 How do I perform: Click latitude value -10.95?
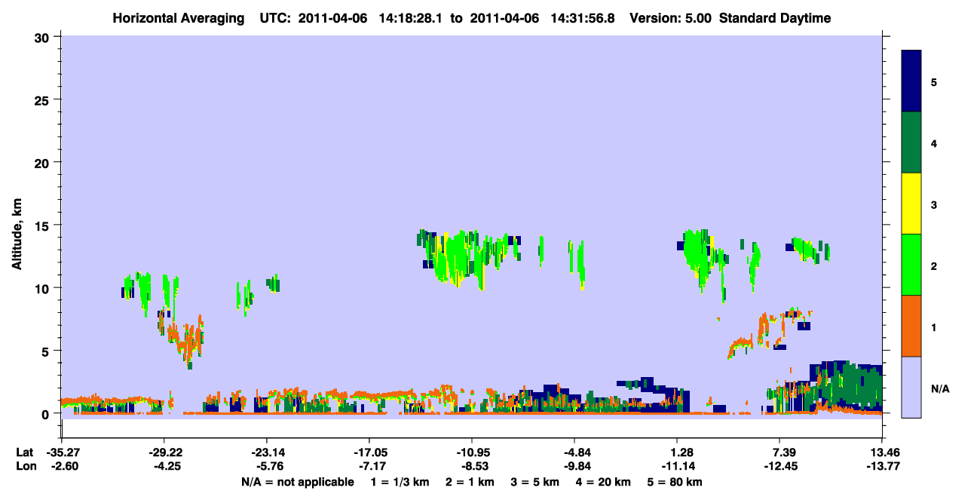(471, 452)
